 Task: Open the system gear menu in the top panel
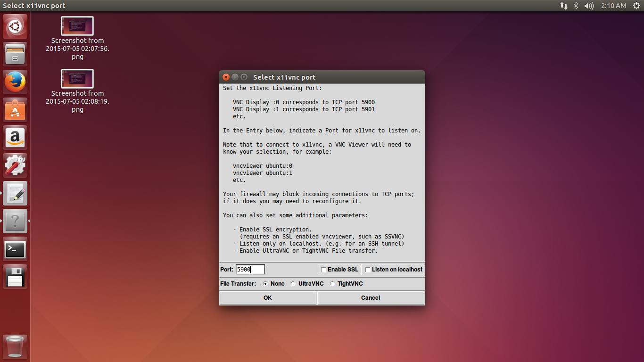[636, 6]
